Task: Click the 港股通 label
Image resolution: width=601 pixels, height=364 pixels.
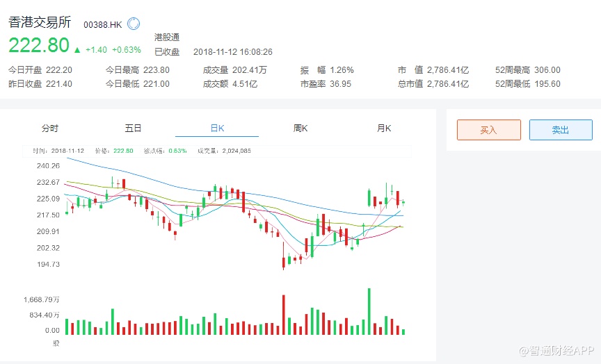Action: click(167, 38)
